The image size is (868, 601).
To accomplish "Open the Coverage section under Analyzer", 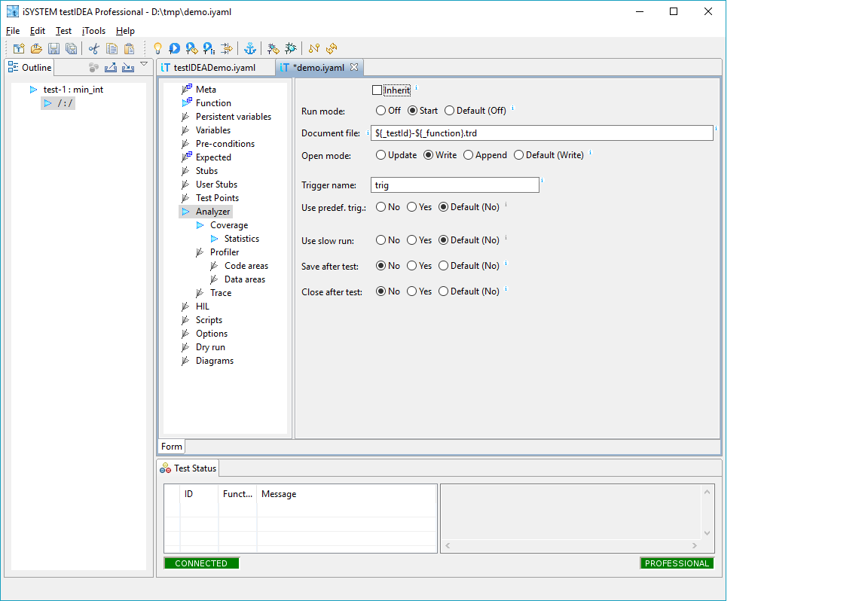I will tap(228, 225).
